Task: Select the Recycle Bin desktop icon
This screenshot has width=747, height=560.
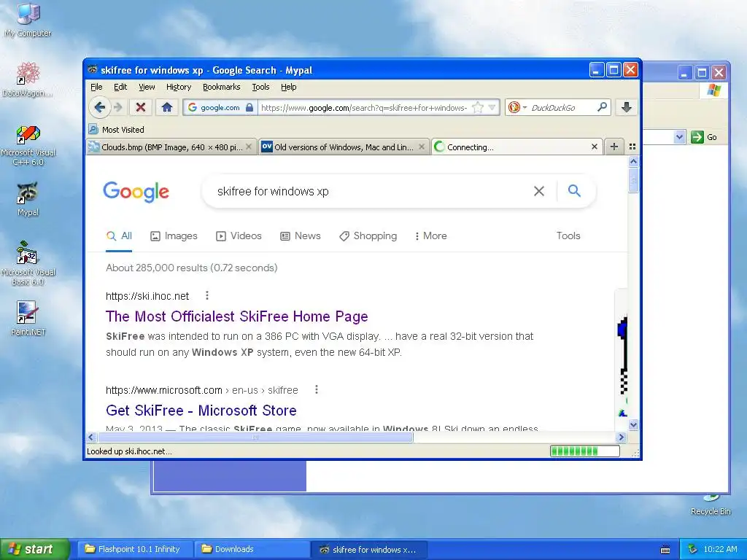Action: tap(711, 506)
